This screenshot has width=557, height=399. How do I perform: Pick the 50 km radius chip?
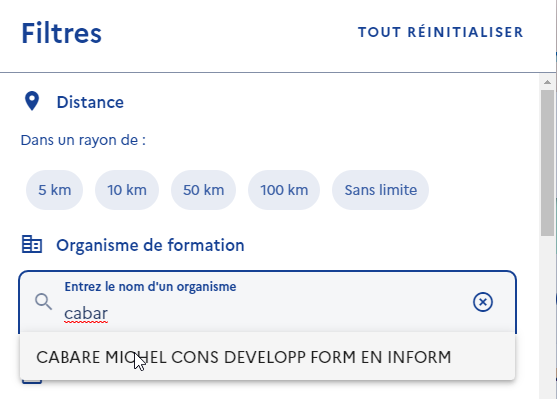click(204, 190)
